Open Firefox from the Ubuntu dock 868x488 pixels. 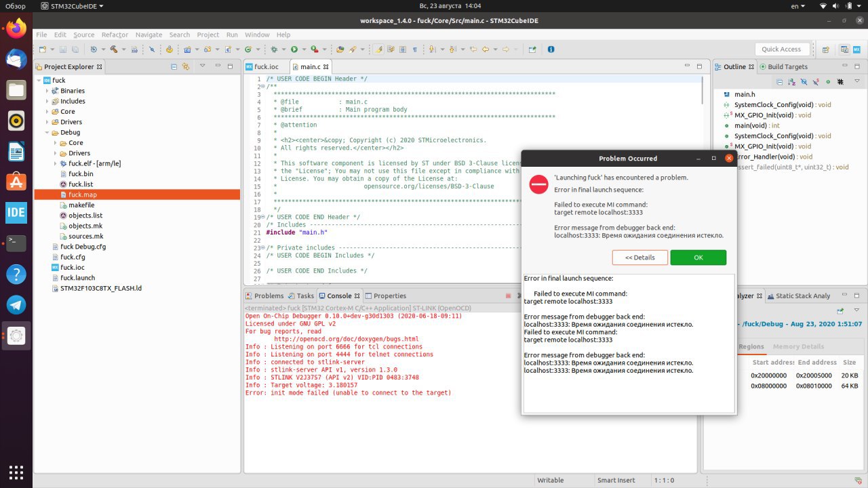point(16,28)
